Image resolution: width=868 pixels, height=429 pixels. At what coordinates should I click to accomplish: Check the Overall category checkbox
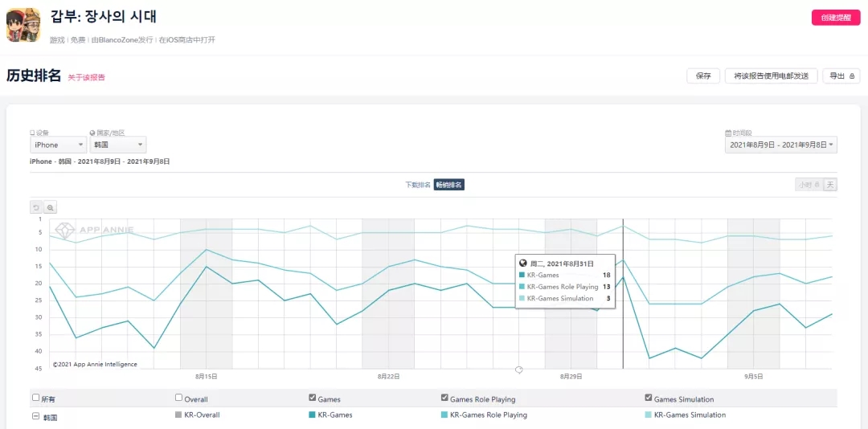(178, 398)
